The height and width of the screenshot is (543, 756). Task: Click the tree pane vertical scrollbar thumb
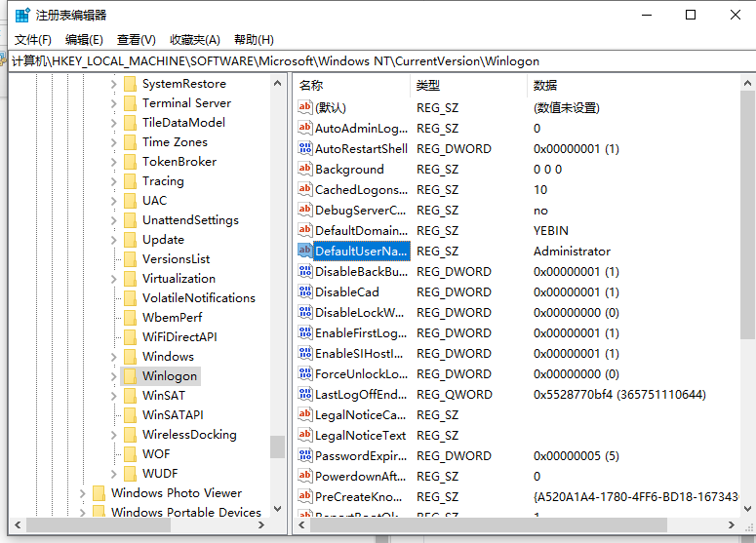point(278,446)
